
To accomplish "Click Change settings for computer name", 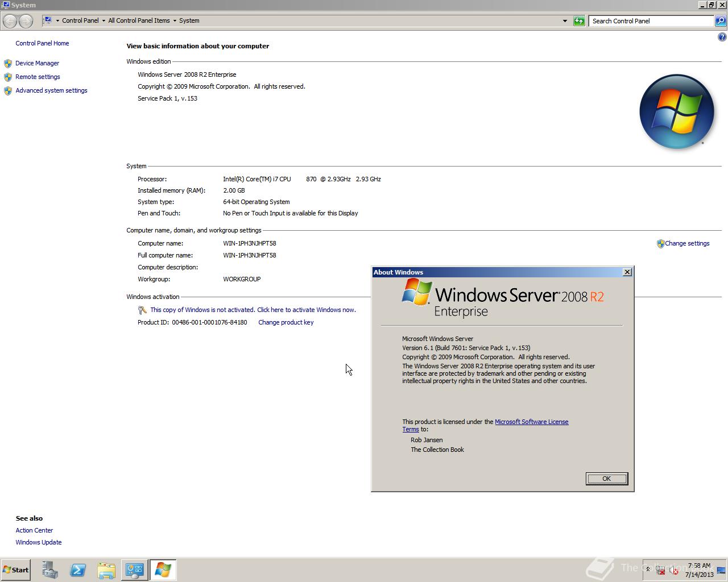I will 687,243.
